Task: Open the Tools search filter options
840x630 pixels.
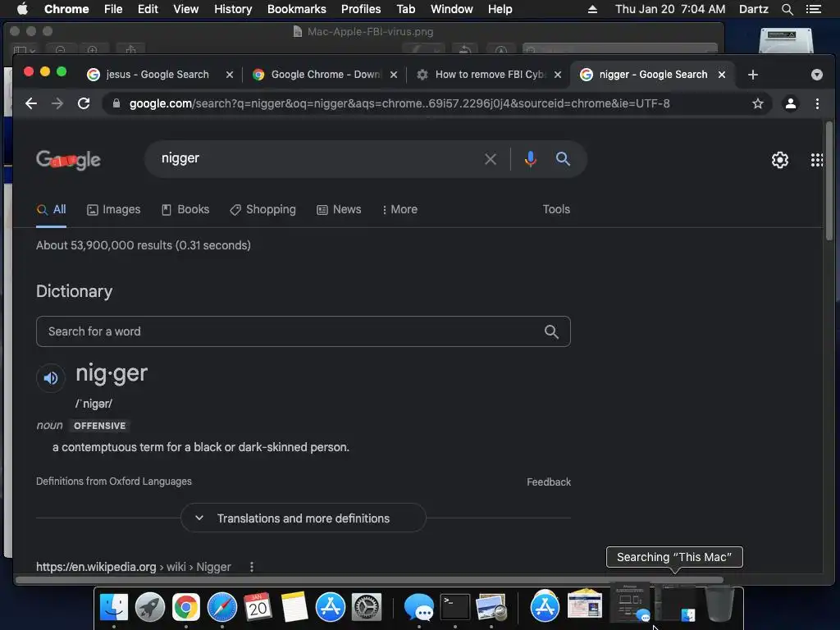Action: (556, 209)
